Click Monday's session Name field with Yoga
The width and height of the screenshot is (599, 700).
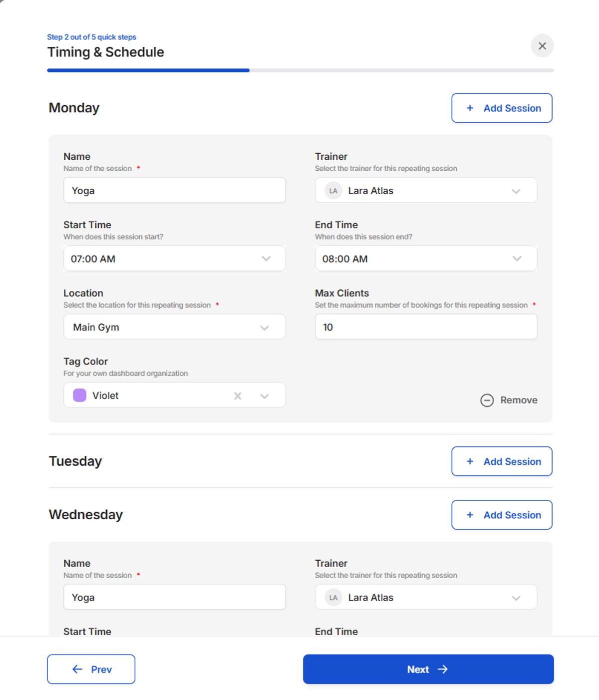coord(174,190)
